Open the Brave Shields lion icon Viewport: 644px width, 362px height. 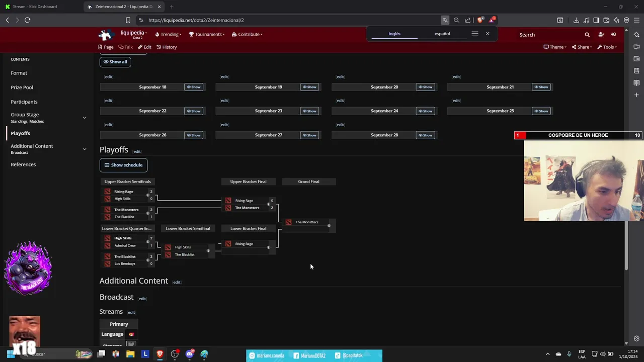pyautogui.click(x=480, y=20)
